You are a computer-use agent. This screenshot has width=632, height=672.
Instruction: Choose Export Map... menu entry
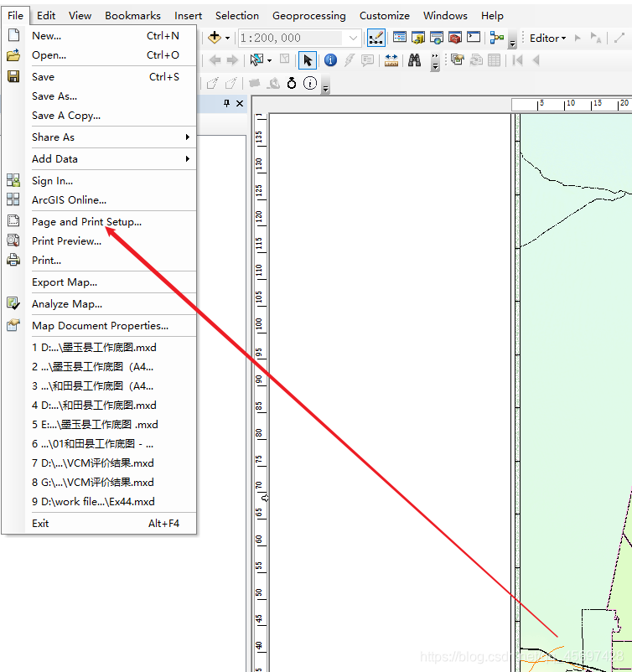(100, 282)
